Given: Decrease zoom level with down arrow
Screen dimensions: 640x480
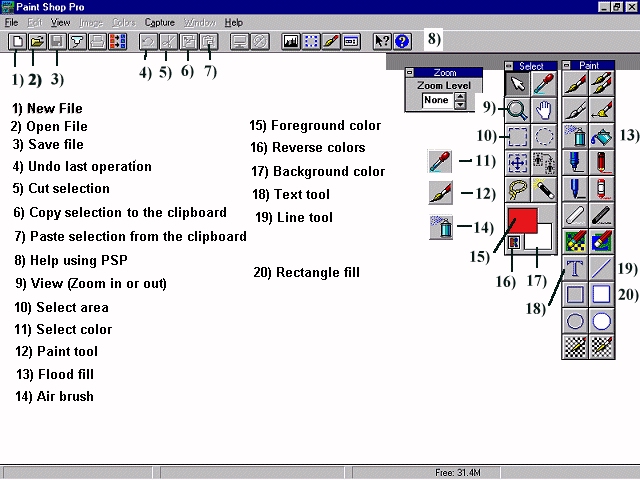Looking at the screenshot, I should (x=460, y=105).
